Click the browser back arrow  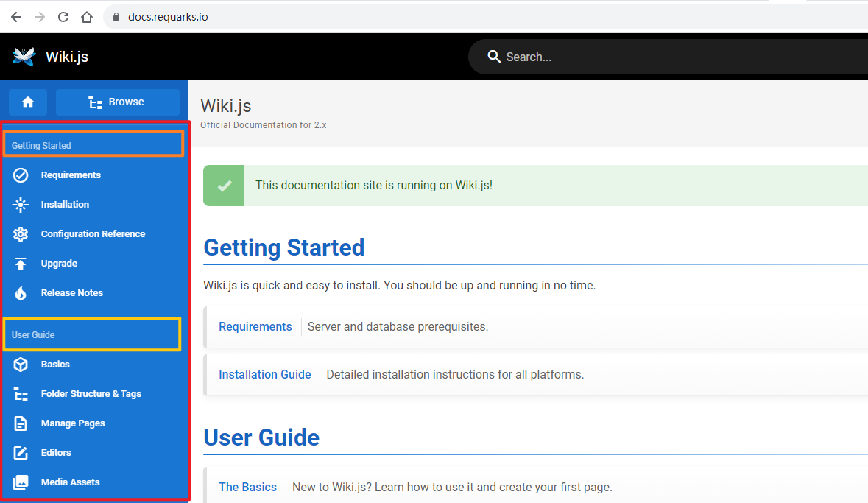[16, 17]
